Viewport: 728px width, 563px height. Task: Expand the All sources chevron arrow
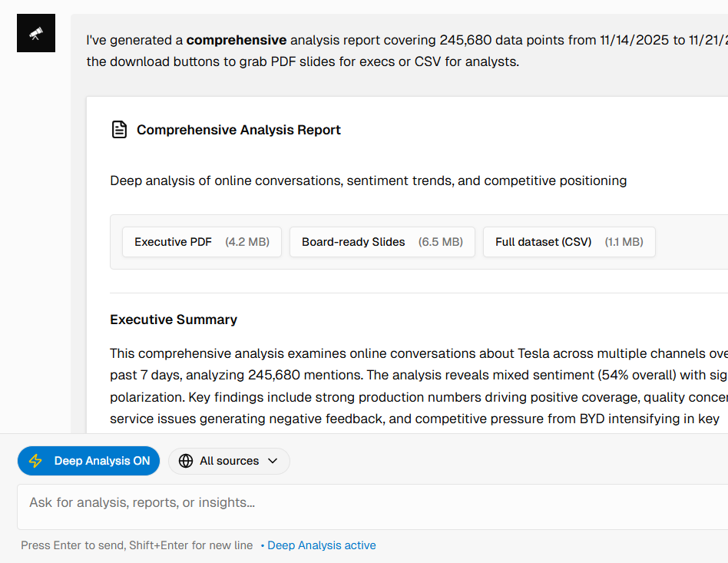(273, 461)
